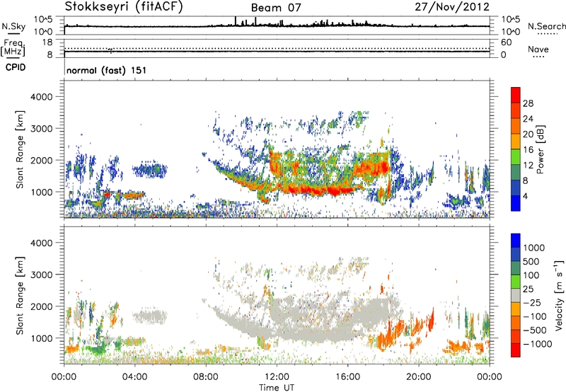Click the 16 tick on Power colorbar

pos(528,150)
